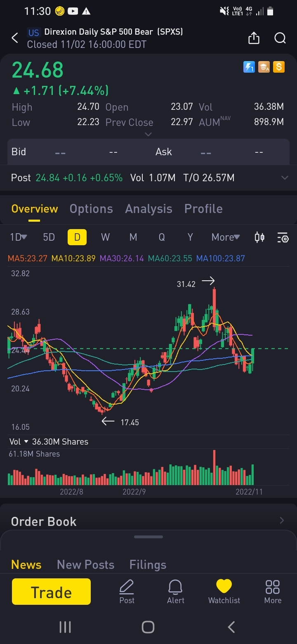
Task: Open the Filings tab
Action: tap(148, 564)
